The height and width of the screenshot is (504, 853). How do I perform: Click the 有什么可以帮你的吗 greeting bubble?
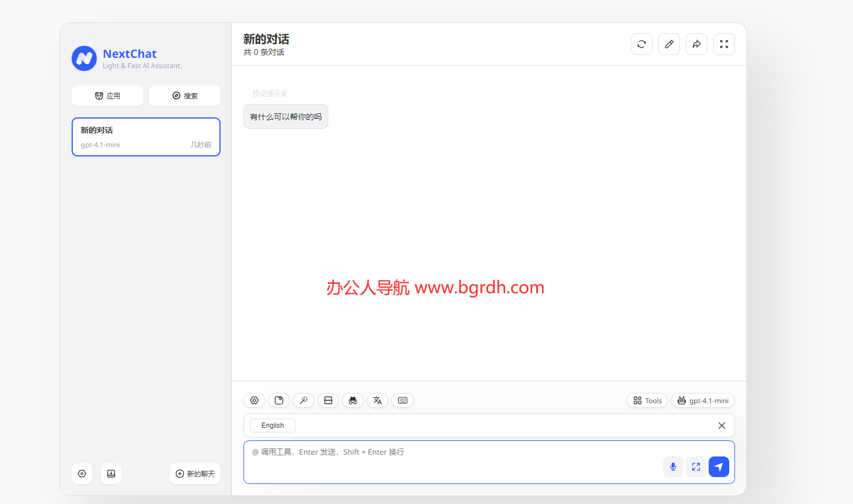(286, 117)
